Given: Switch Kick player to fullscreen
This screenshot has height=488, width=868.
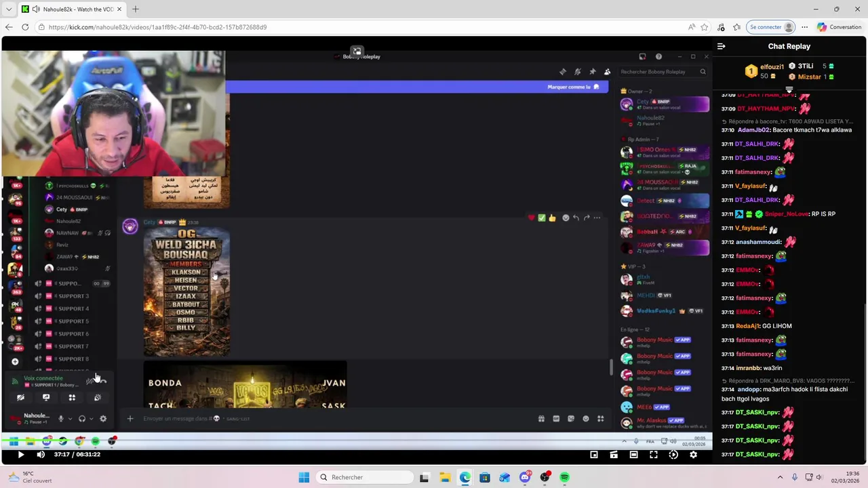Looking at the screenshot, I should tap(654, 455).
